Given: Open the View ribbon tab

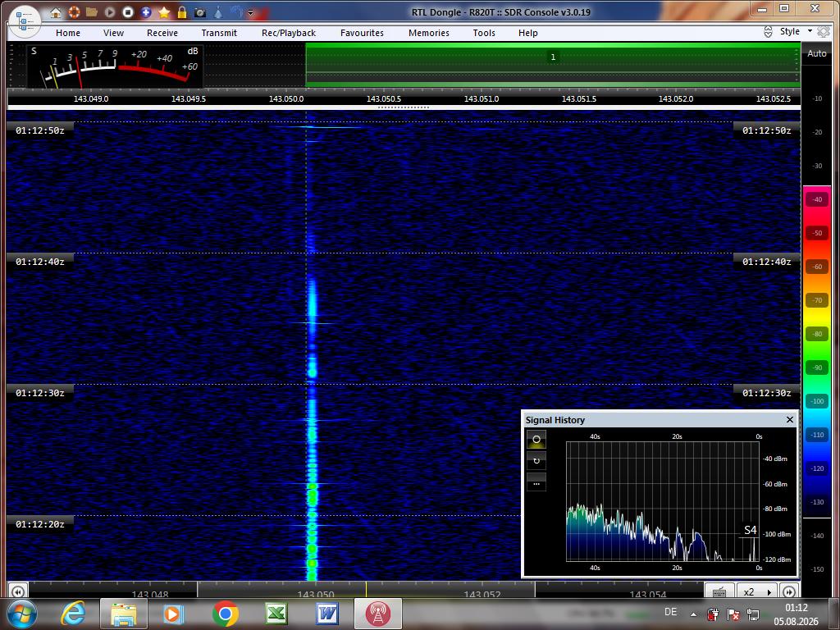Looking at the screenshot, I should coord(113,33).
